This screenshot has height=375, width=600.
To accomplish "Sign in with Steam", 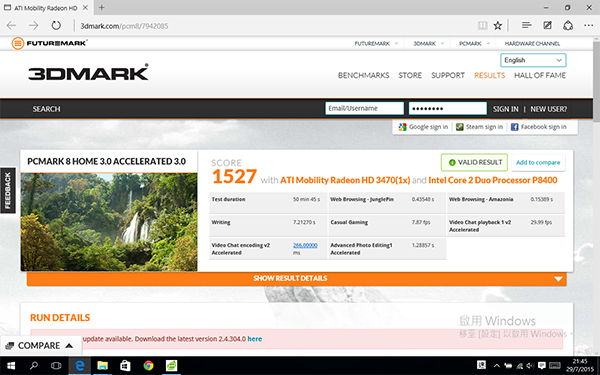I will point(479,127).
